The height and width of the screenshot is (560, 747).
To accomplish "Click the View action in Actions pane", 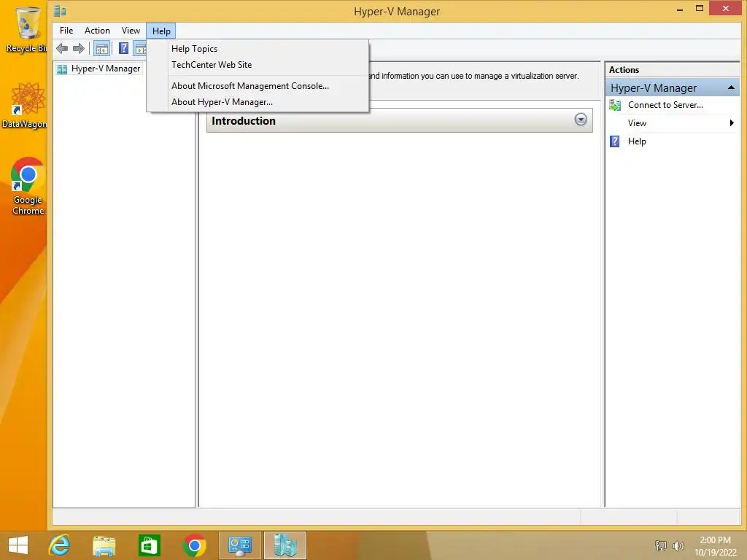I will (x=637, y=123).
